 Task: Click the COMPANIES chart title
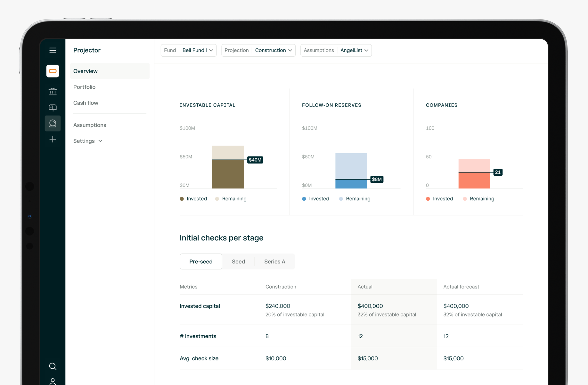(x=442, y=105)
